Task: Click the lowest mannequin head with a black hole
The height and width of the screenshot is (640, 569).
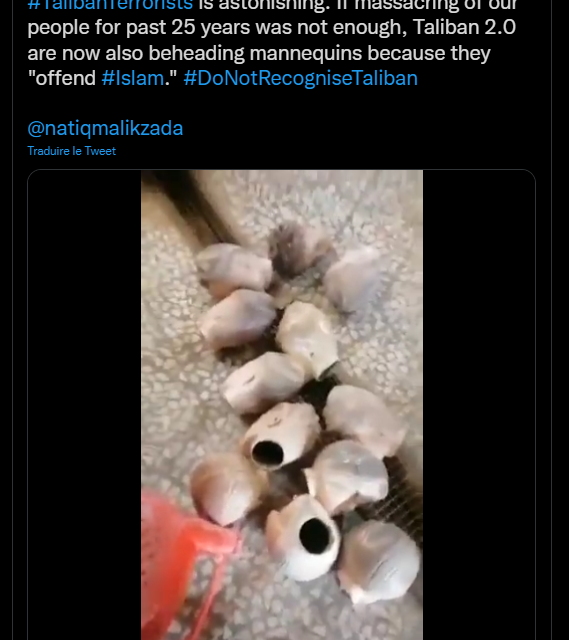Action: point(303,537)
